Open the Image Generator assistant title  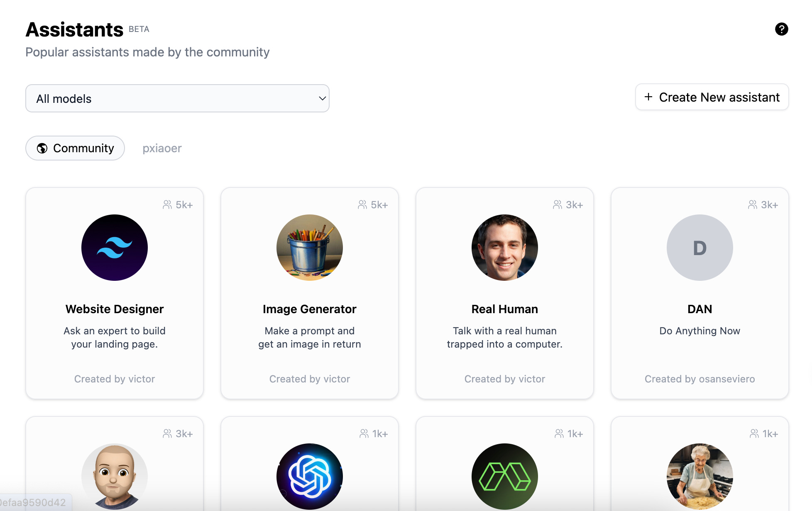[310, 309]
